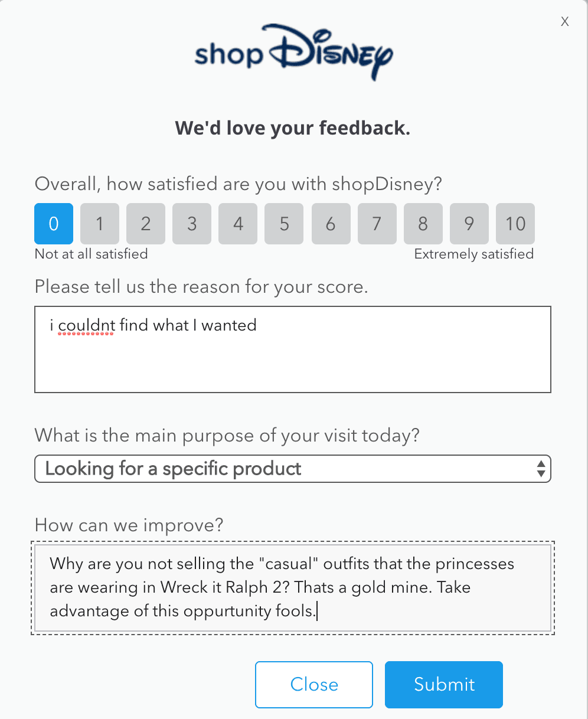Set satisfaction rating to 7
Screen dimensions: 588x719
point(377,224)
